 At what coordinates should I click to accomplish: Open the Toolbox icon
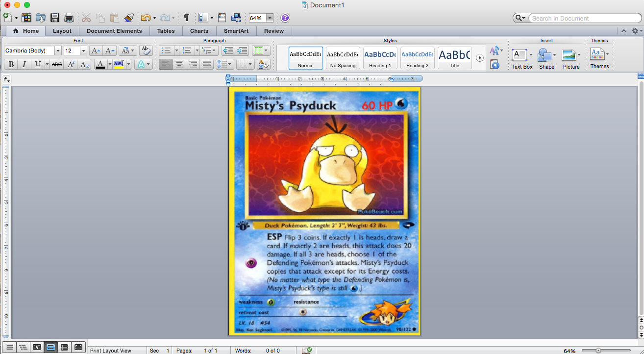click(222, 18)
